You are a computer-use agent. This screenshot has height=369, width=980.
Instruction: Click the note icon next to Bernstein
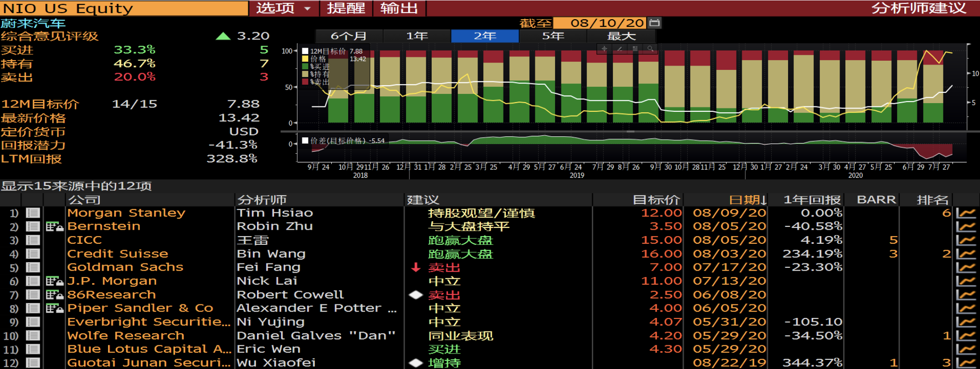point(54,226)
